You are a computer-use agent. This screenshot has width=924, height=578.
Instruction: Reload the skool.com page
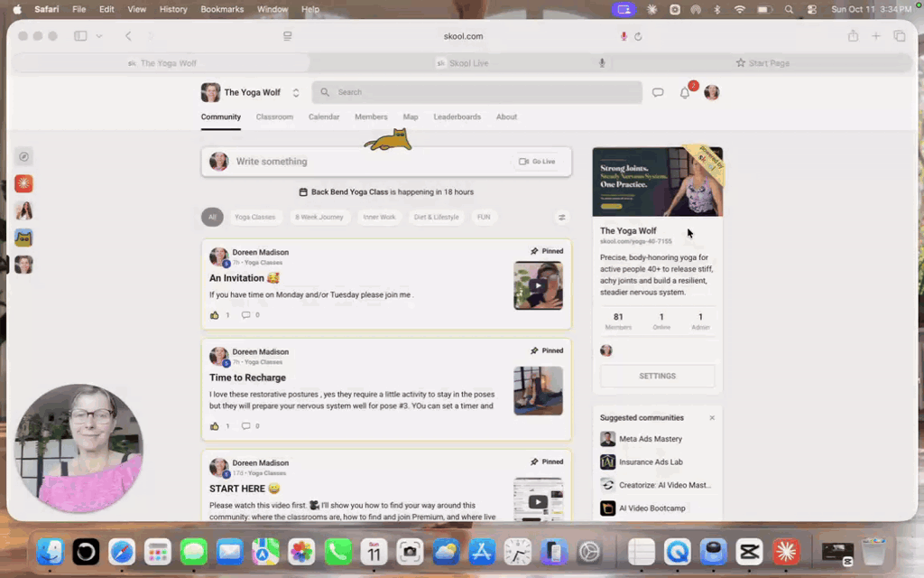(x=638, y=36)
